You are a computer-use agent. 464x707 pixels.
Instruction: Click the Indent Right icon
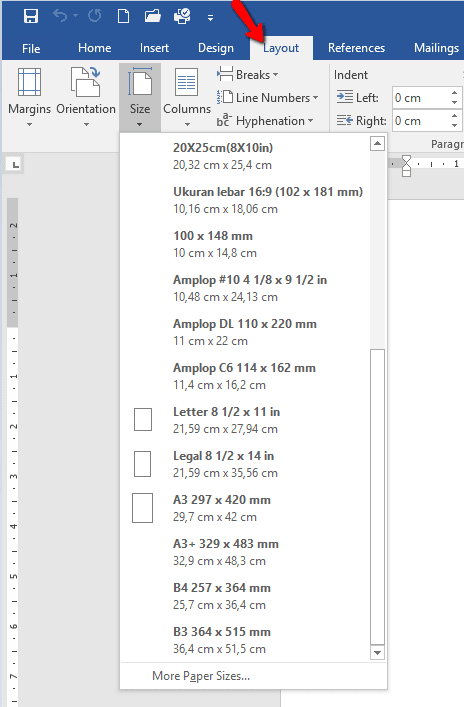pyautogui.click(x=345, y=120)
